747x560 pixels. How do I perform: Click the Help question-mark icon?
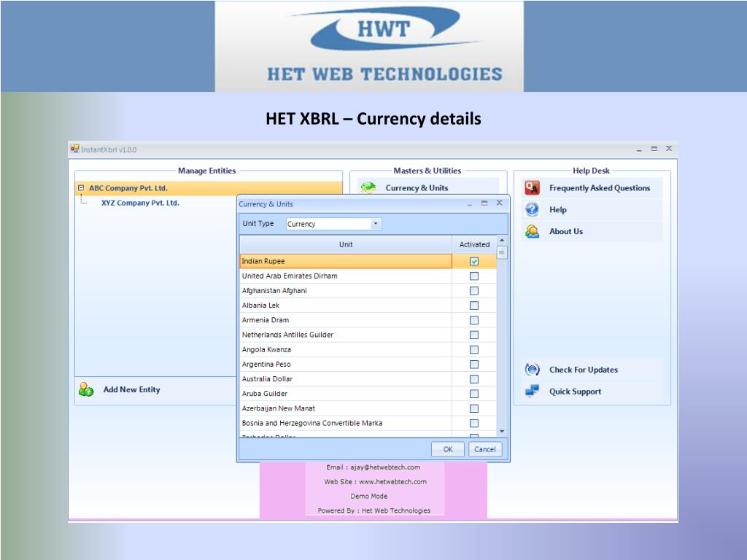[x=532, y=209]
